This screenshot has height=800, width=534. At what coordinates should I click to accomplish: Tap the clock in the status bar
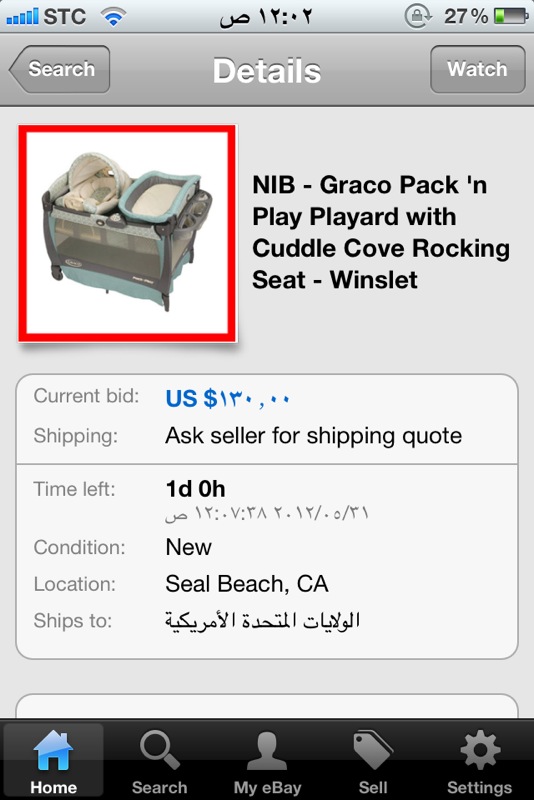click(x=265, y=17)
